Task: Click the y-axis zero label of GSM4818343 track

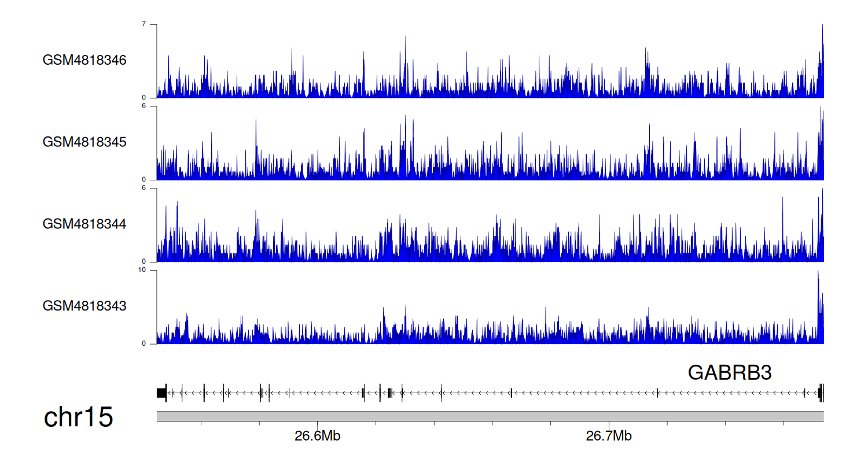Action: coord(153,343)
